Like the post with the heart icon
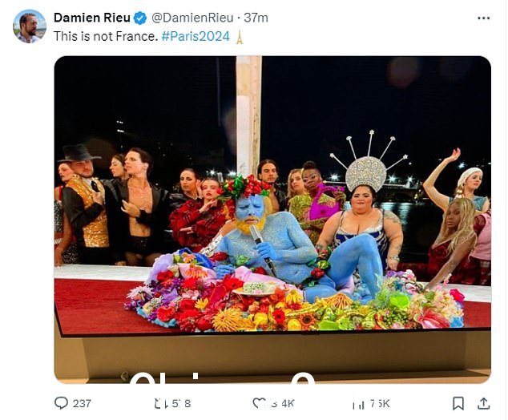The image size is (508, 420). click(x=259, y=403)
